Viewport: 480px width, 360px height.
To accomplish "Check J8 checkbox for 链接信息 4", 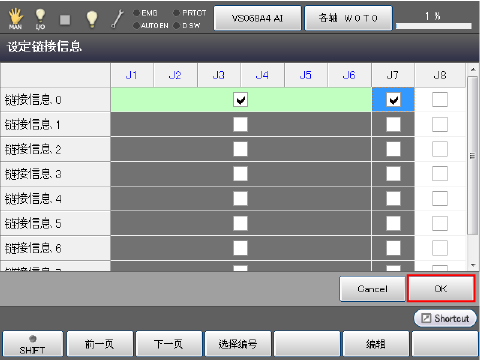I will pos(440,199).
